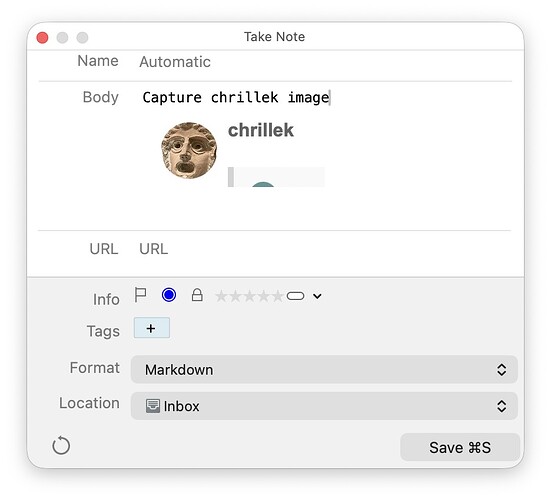550x500 pixels.
Task: Click the chrillek avatar image in body
Action: (x=189, y=150)
